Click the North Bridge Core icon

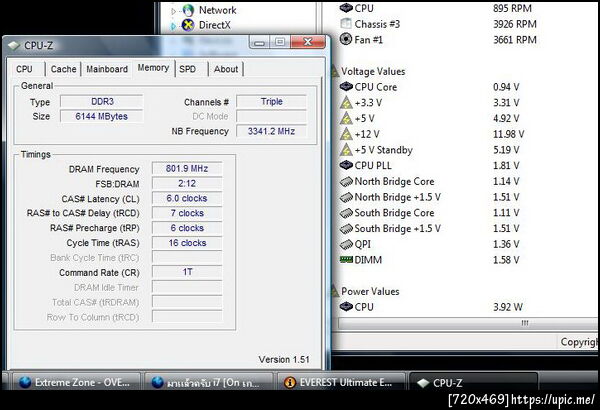click(x=346, y=181)
